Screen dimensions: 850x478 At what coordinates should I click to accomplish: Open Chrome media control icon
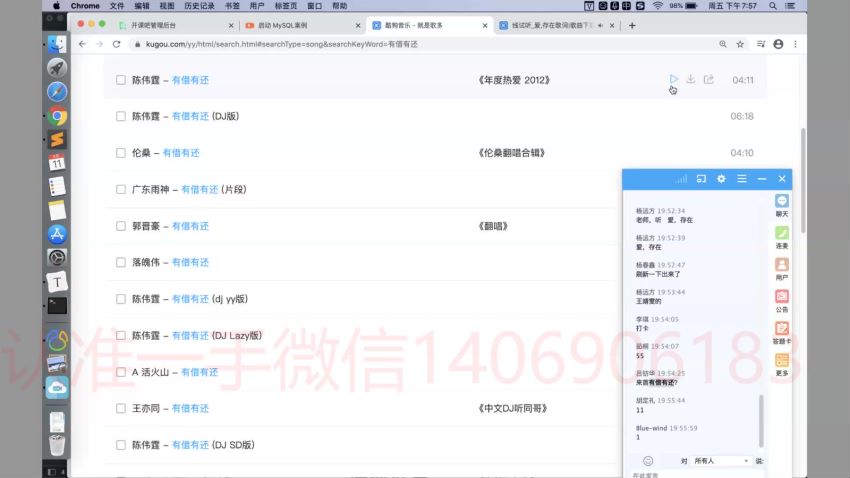click(761, 44)
